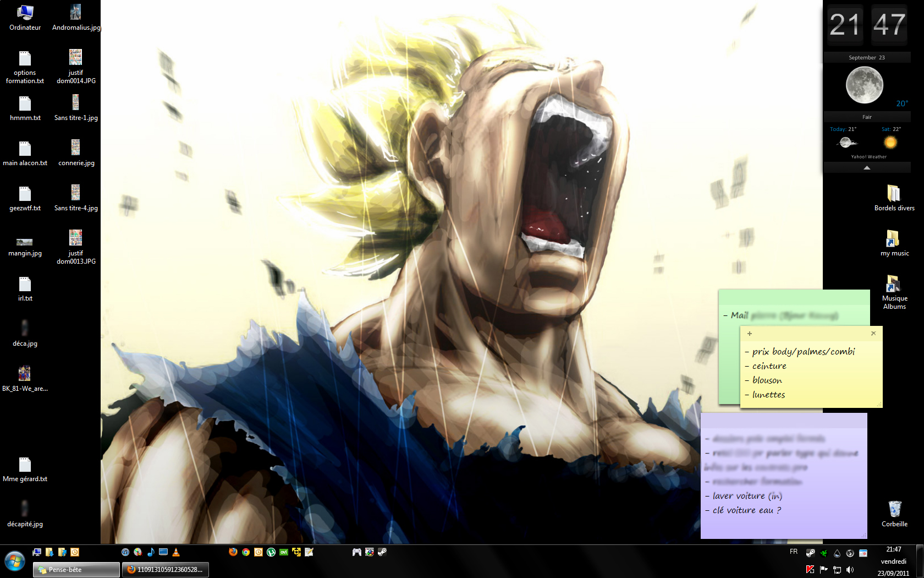
Task: Select the Andromalius.jpg desktop file
Action: pyautogui.click(x=76, y=17)
